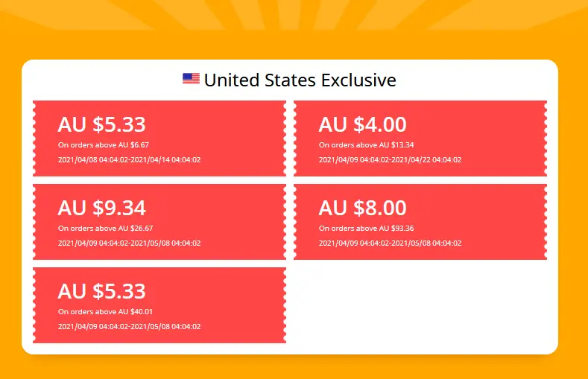Click the AU $8.00 coupon's validity dates
The width and height of the screenshot is (588, 379).
(x=390, y=243)
